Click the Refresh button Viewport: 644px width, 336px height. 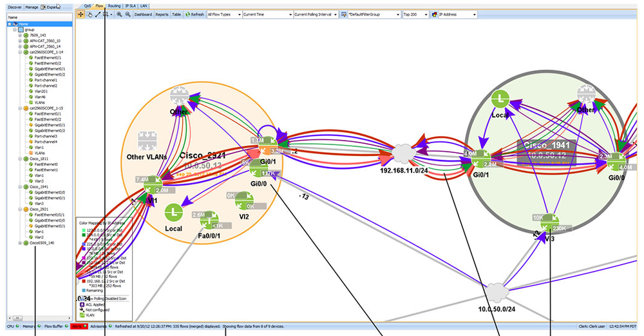194,14
